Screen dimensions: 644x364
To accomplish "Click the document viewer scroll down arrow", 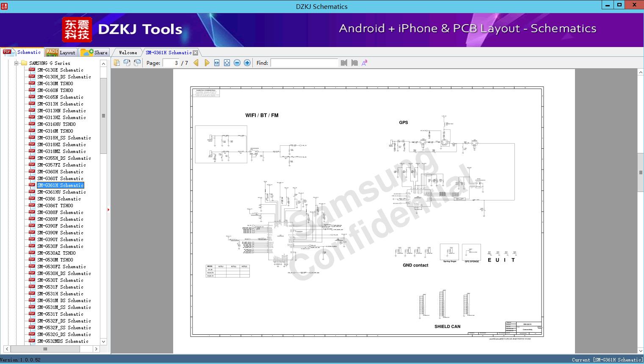I will pyautogui.click(x=641, y=350).
